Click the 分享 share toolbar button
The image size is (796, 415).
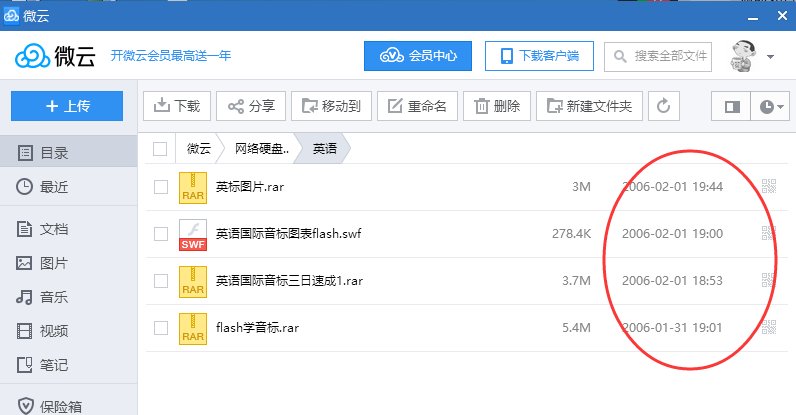coord(251,106)
